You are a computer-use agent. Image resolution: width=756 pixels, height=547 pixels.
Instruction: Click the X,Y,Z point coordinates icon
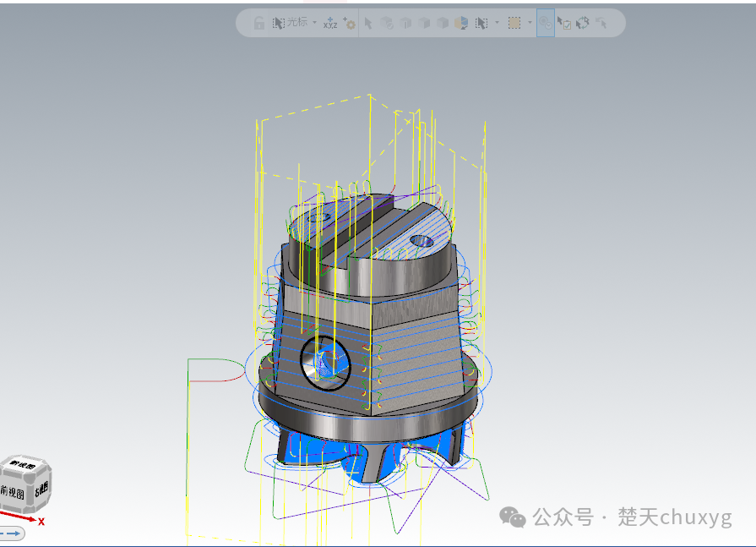point(330,23)
